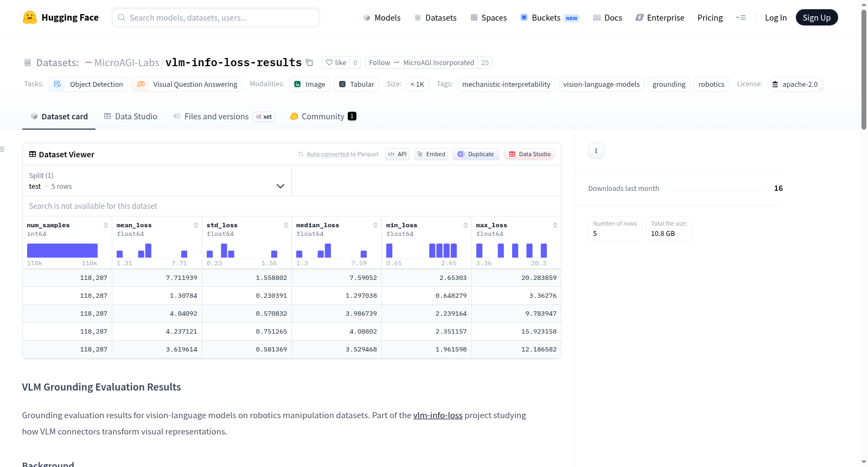Screen dimensions: 868x467
Task: Open Datasets in top navigation
Action: pos(435,17)
